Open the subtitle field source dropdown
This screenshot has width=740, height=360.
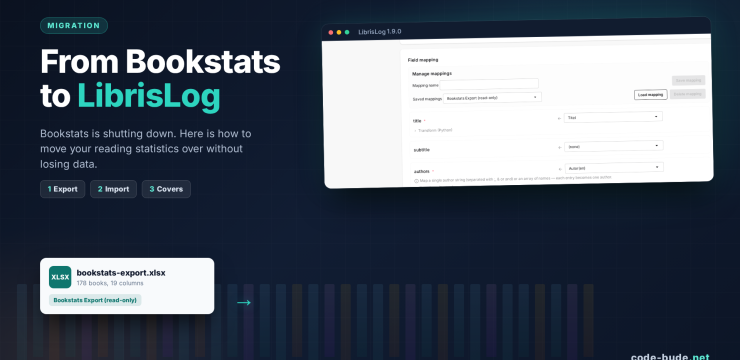tap(614, 146)
